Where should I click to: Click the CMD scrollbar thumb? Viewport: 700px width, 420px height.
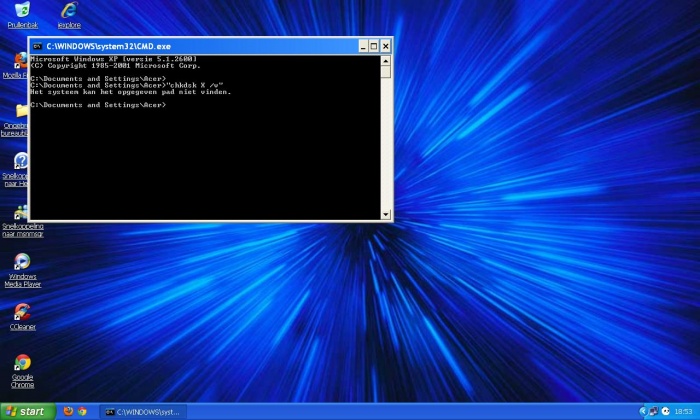(386, 72)
